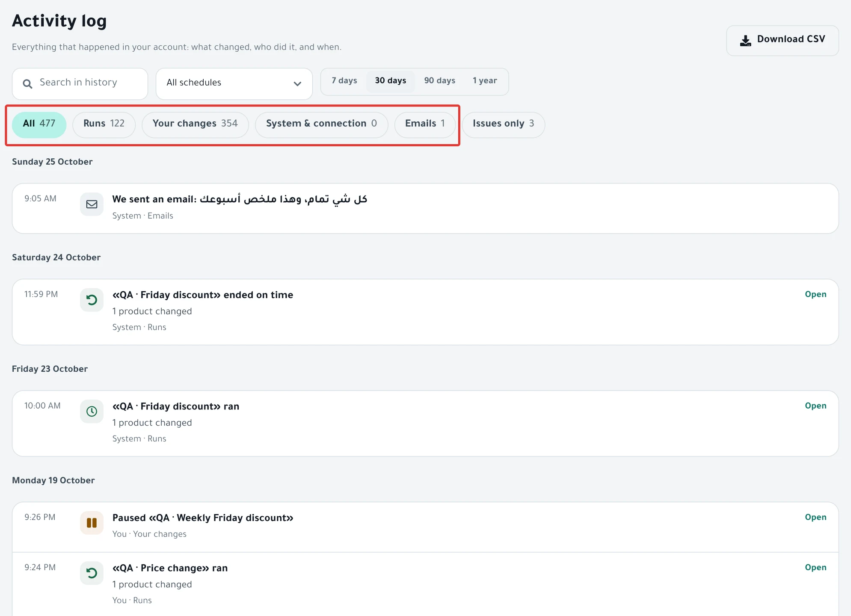Click the Monday 19 October heading
851x616 pixels.
[53, 481]
